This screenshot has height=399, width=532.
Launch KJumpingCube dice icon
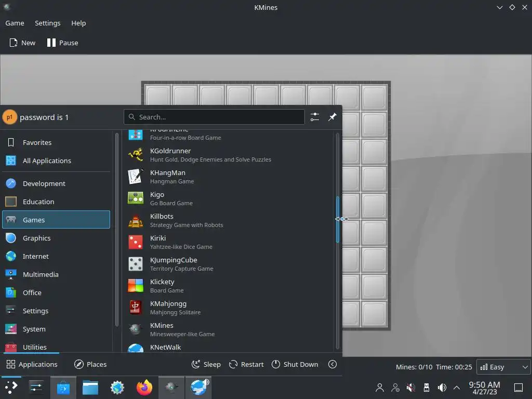[136, 264]
